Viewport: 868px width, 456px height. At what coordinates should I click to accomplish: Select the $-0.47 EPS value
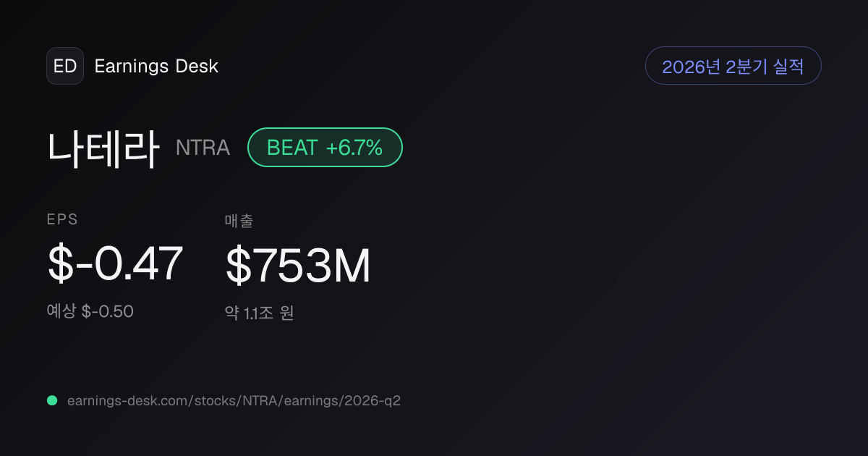(115, 264)
